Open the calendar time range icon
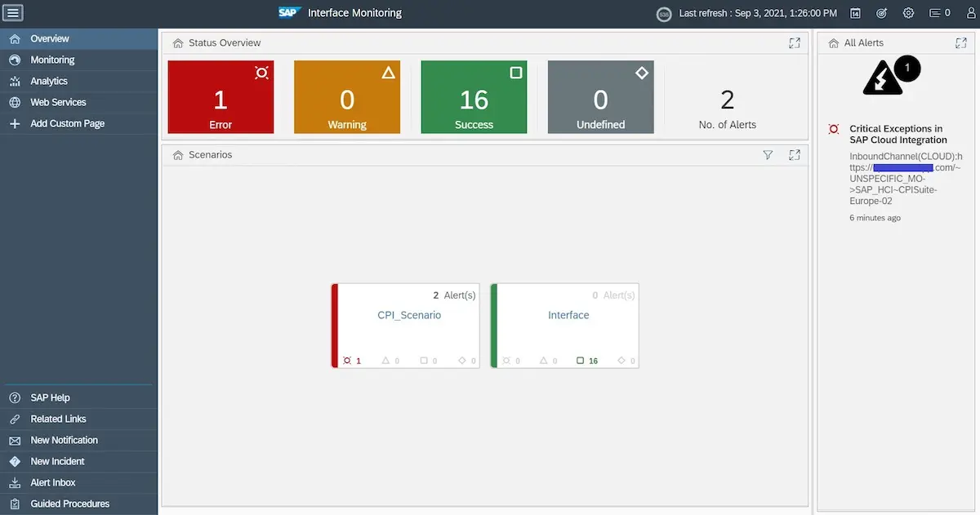Screen dimensions: 980x515 coord(855,14)
